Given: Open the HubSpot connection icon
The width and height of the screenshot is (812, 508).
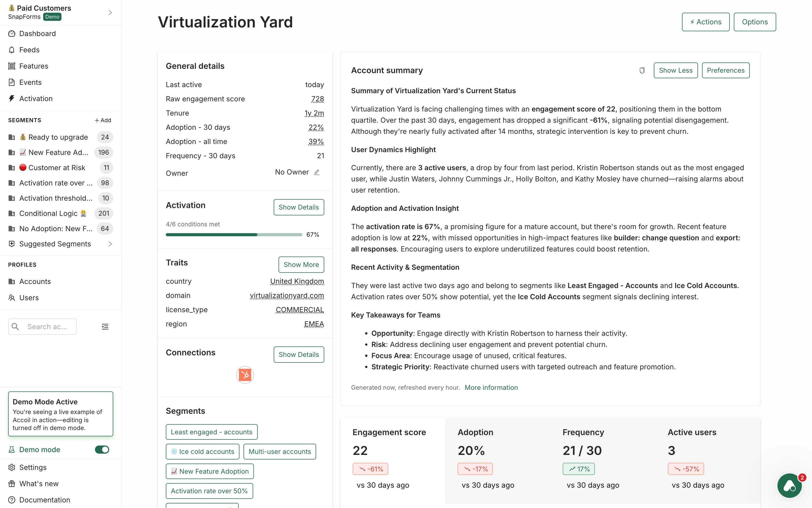Looking at the screenshot, I should 245,375.
